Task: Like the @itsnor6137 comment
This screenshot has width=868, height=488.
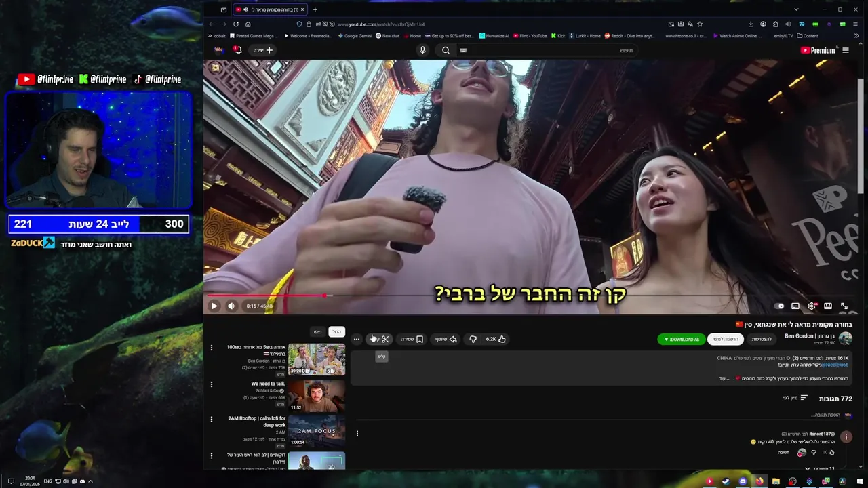Action: pyautogui.click(x=832, y=452)
